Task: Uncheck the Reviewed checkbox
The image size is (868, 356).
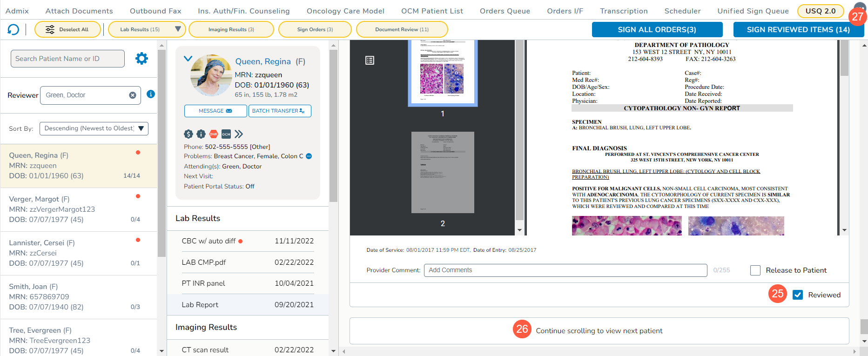Action: click(798, 295)
